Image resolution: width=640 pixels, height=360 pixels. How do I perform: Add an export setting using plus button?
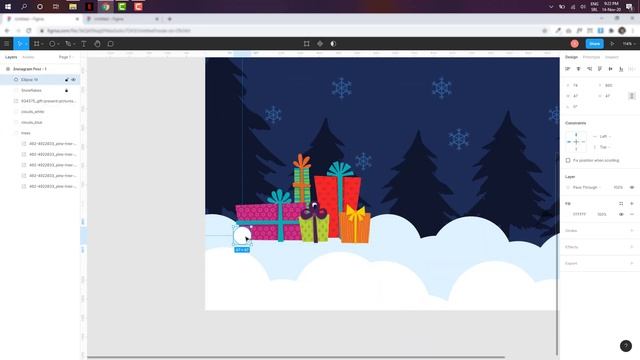click(x=631, y=263)
